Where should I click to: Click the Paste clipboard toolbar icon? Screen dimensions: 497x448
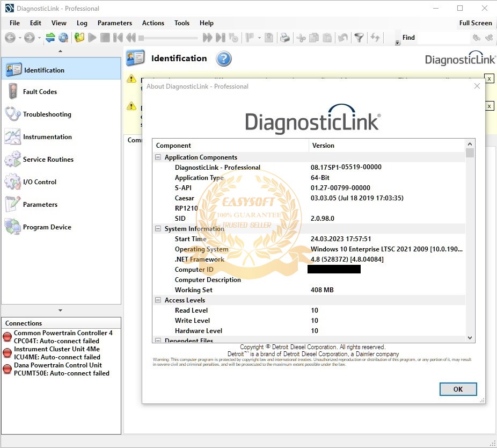click(327, 38)
